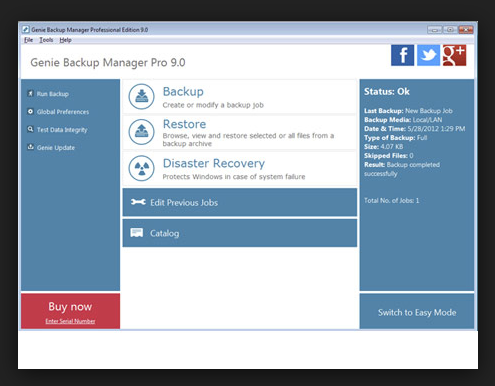495x386 pixels.
Task: Open the Catalog bar
Action: pyautogui.click(x=240, y=233)
